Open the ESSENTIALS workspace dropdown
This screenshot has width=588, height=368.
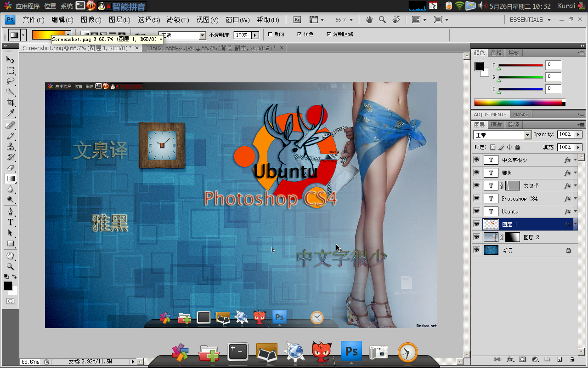(531, 20)
